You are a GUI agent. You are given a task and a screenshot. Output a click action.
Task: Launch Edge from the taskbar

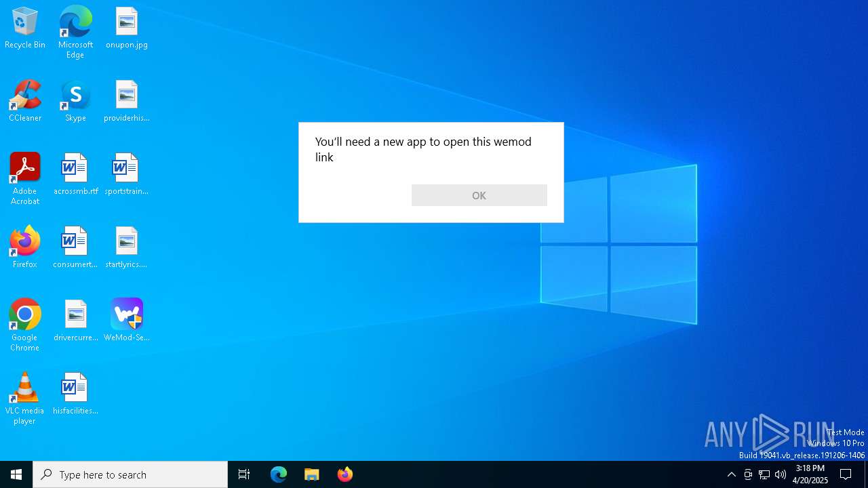pyautogui.click(x=279, y=474)
